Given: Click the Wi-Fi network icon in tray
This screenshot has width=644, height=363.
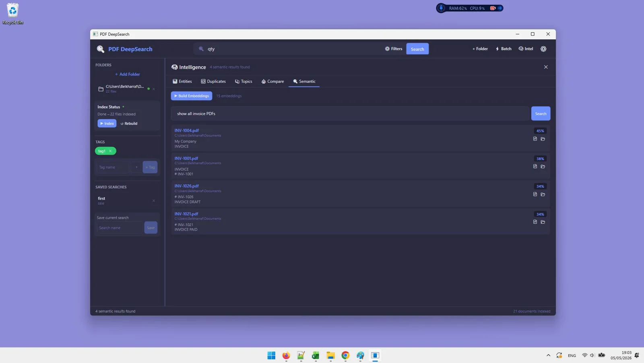Looking at the screenshot, I should tap(584, 355).
